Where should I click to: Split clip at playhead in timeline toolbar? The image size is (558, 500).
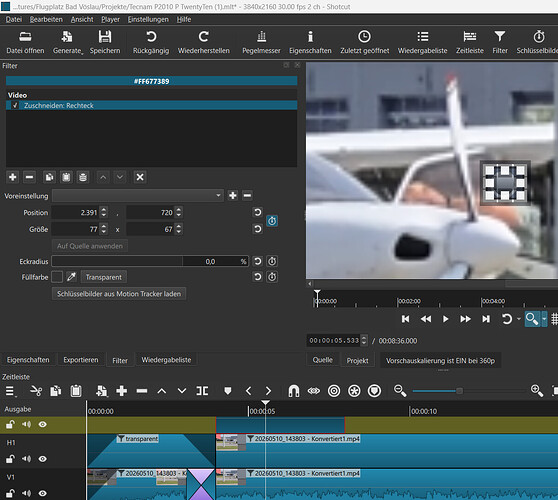(x=202, y=391)
